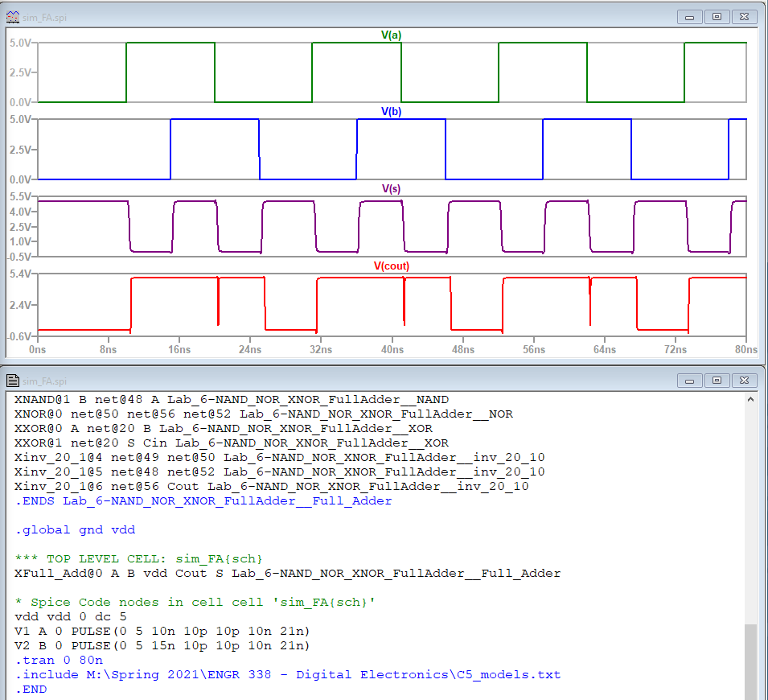This screenshot has height=700, width=768.
Task: Close the waveform plot window
Action: coord(744,17)
